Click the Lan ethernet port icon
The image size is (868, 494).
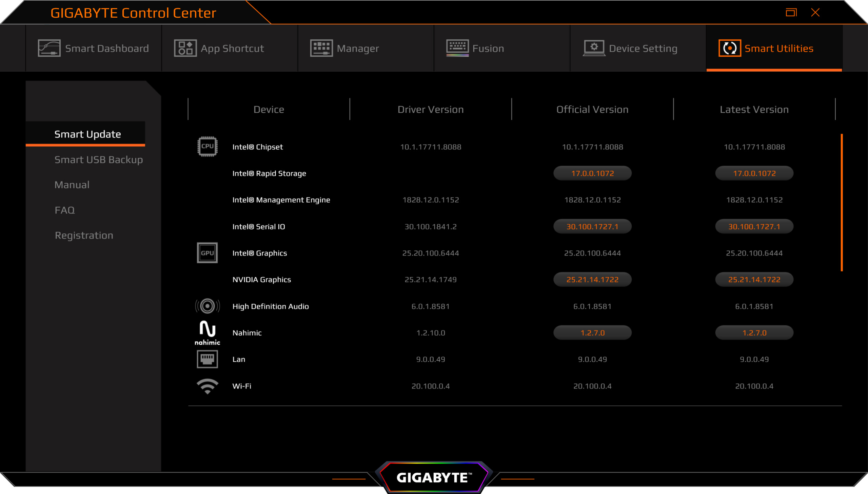tap(207, 359)
